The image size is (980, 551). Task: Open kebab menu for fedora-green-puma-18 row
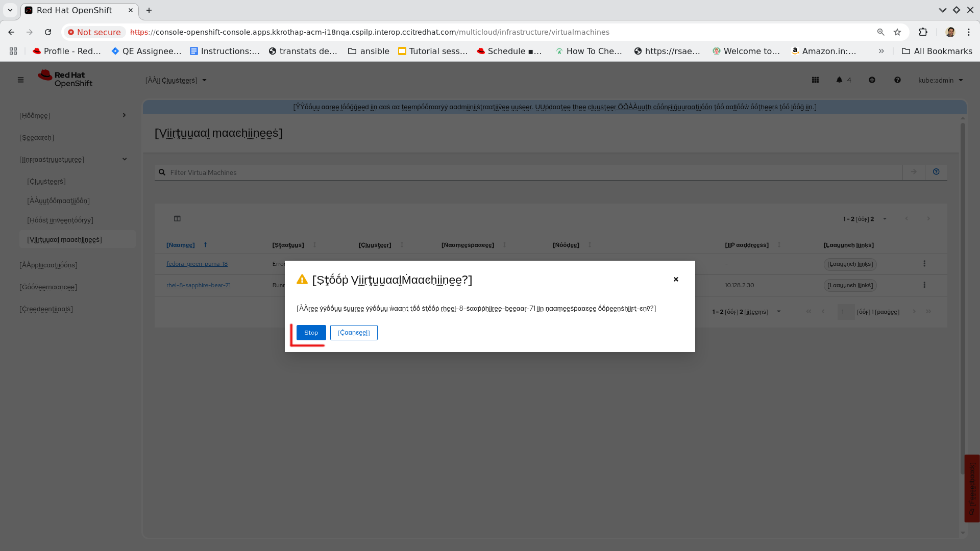tap(924, 264)
